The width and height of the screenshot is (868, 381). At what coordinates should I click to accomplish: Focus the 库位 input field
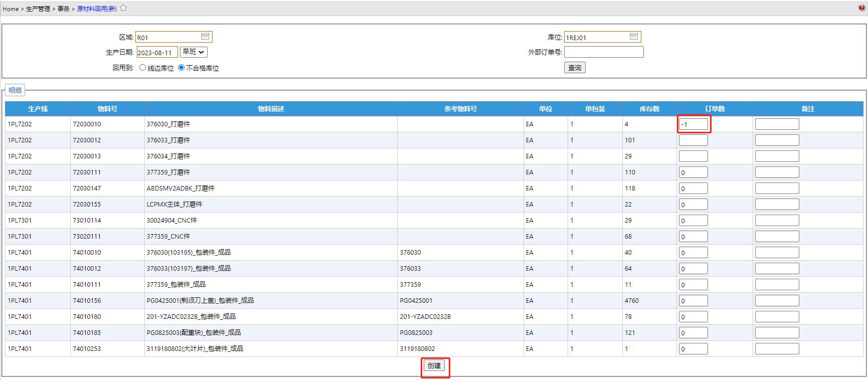(603, 37)
